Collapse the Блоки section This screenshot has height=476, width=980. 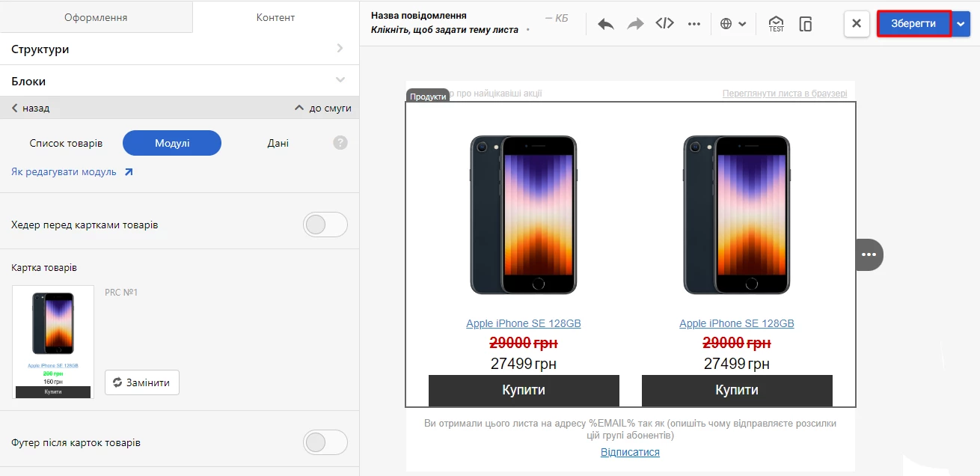tap(180, 81)
